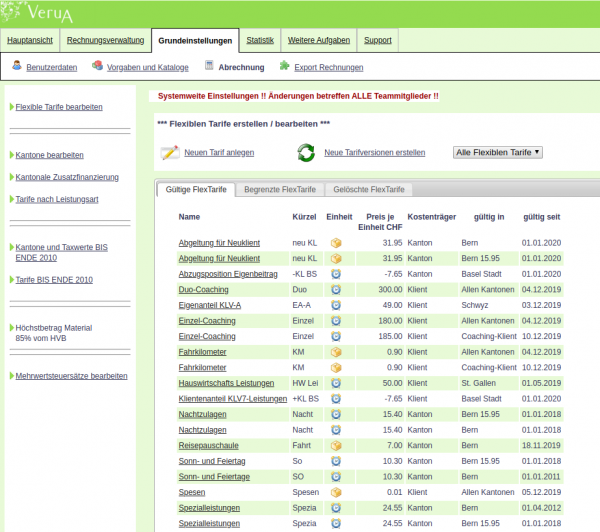
Task: Open the Support tab
Action: 378,40
